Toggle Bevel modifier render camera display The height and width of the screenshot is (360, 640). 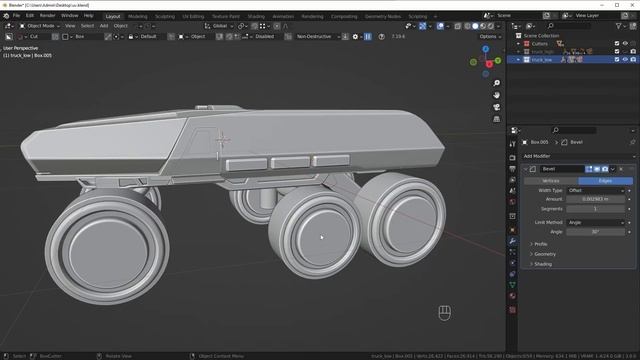tap(605, 169)
